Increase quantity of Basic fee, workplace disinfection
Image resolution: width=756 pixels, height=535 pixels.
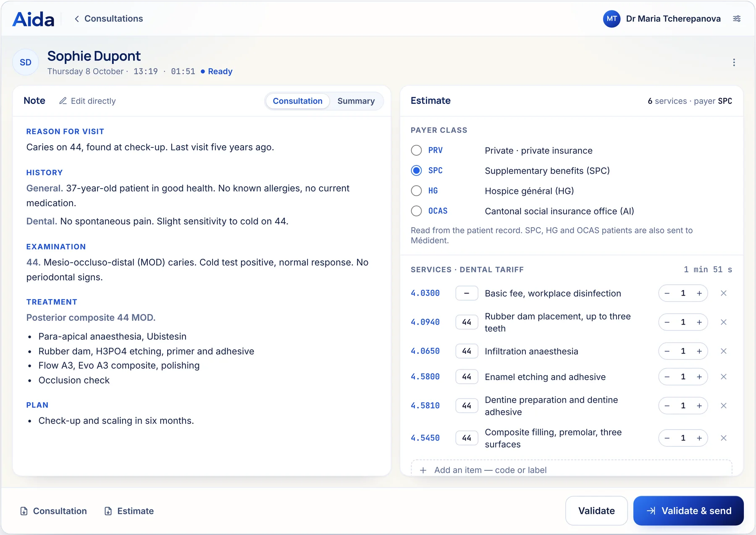tap(699, 293)
